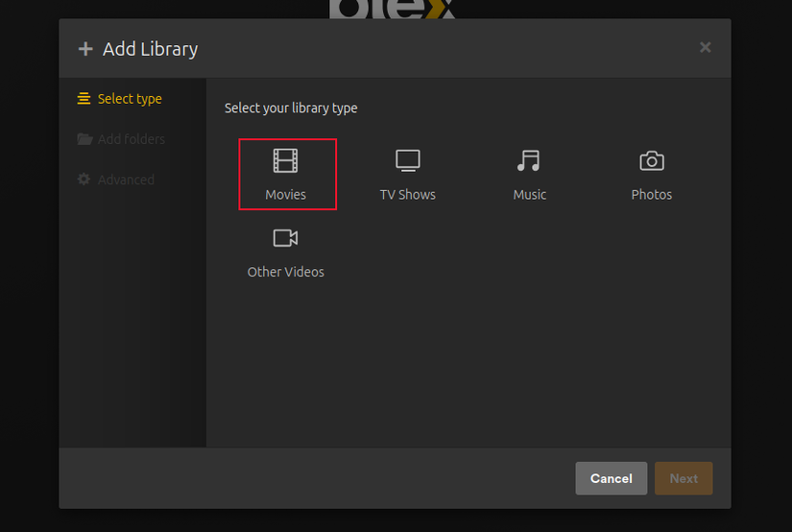This screenshot has height=532, width=792.
Task: Click the Other Videos label text
Action: (x=285, y=272)
